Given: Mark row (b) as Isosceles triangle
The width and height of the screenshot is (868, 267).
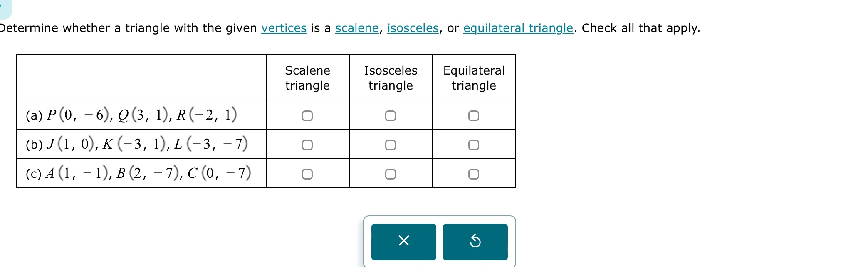Looking at the screenshot, I should click(x=391, y=145).
